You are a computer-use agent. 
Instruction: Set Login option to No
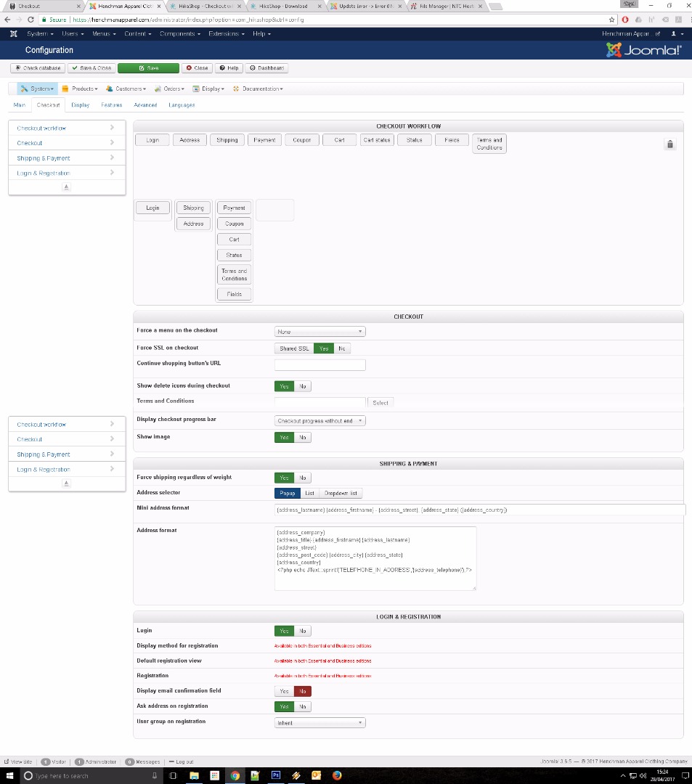(303, 631)
